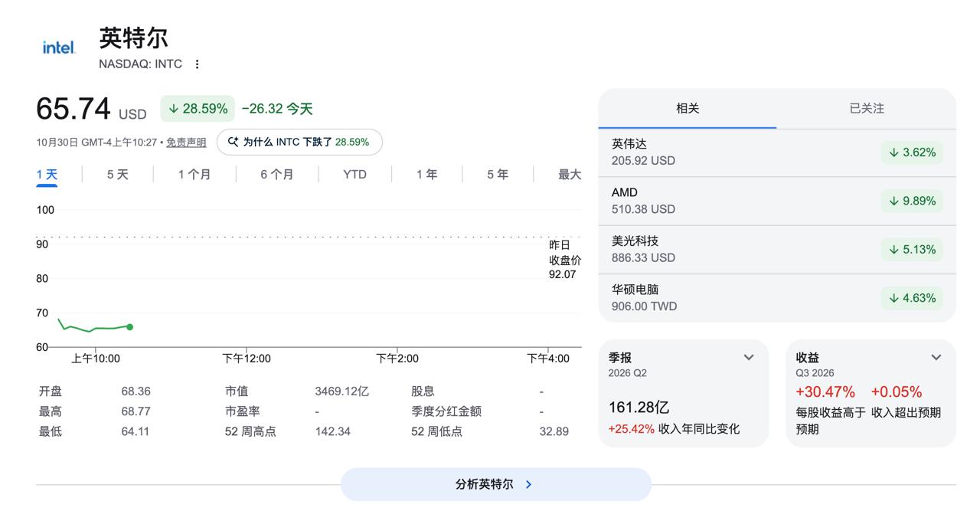Image resolution: width=980 pixels, height=511 pixels.
Task: Click the 华硕电脑 4.63% change badge
Action: point(912,298)
